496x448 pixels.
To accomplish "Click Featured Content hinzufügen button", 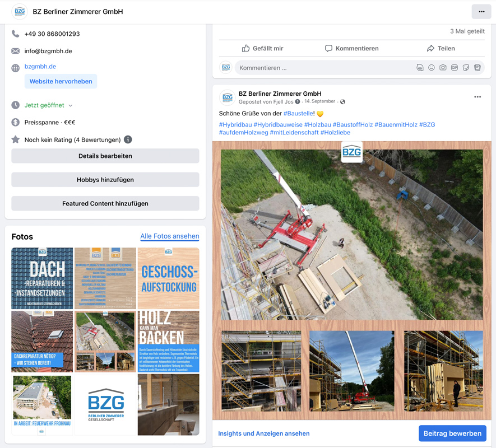I will tap(105, 203).
